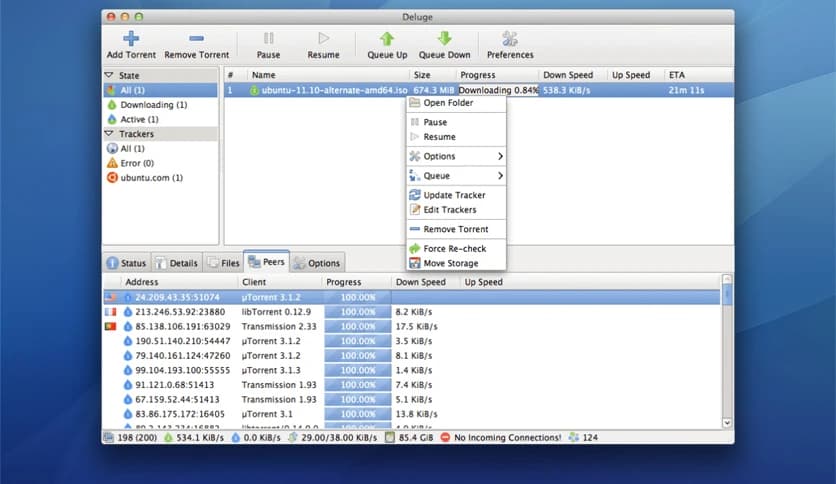Select peer 67.159.52.44:51413

pyautogui.click(x=412, y=399)
